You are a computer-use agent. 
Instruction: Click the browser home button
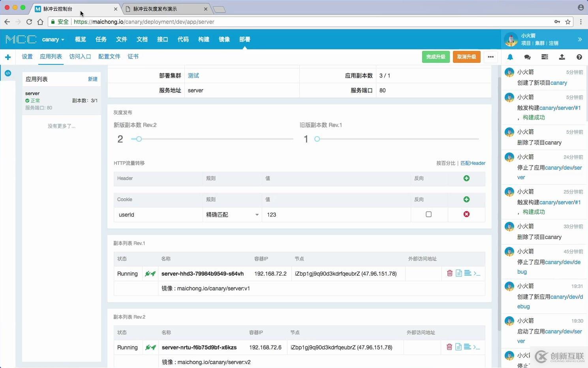[x=40, y=22]
